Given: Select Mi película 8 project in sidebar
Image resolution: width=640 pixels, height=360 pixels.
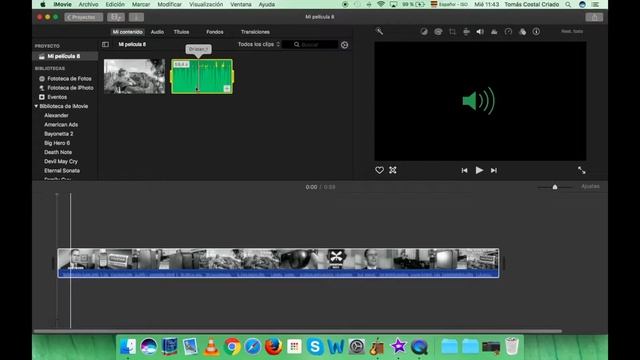Looking at the screenshot, I should [x=65, y=56].
